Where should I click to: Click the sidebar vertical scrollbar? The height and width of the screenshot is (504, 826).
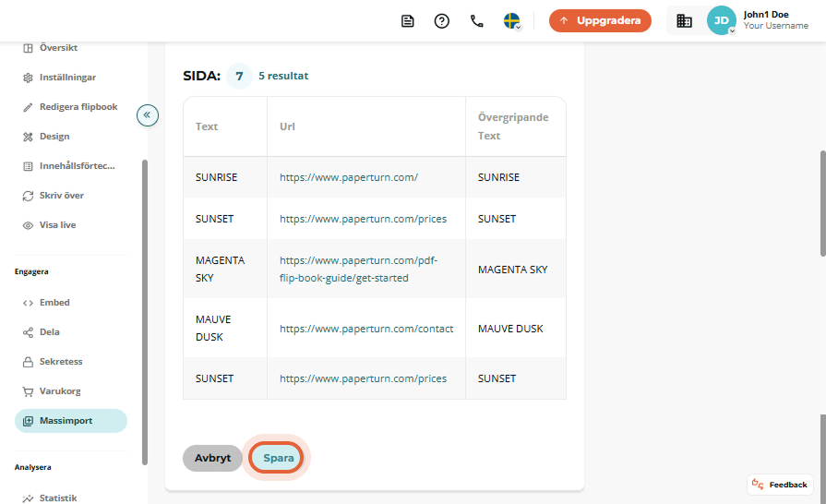point(144,312)
